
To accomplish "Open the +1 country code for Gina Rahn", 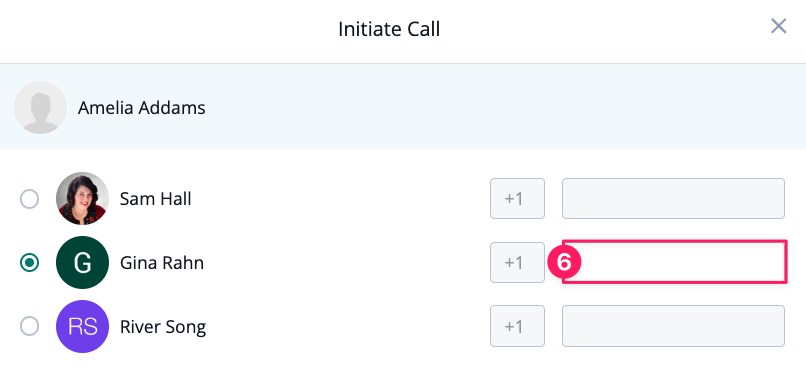I will coord(517,263).
